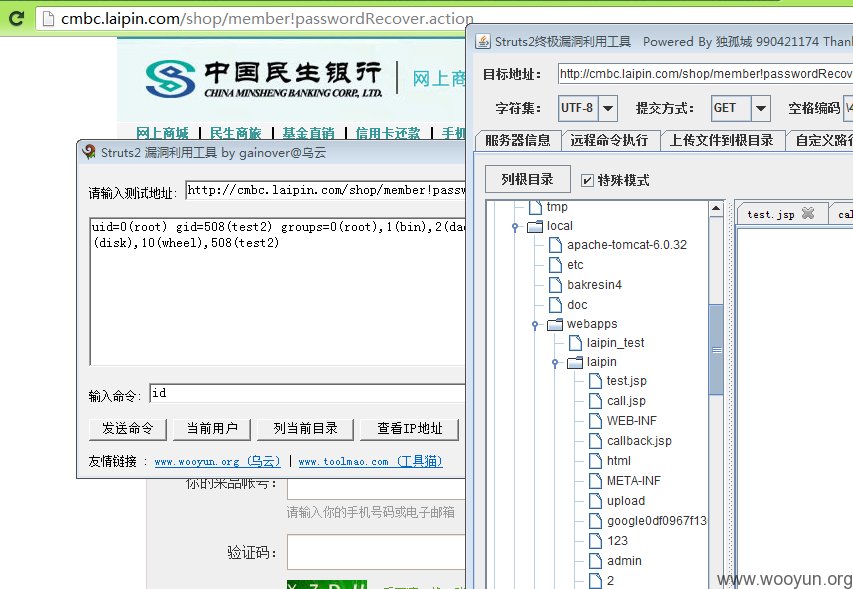The image size is (853, 589).
Task: Click the 查看IP地址 button
Action: pyautogui.click(x=410, y=429)
